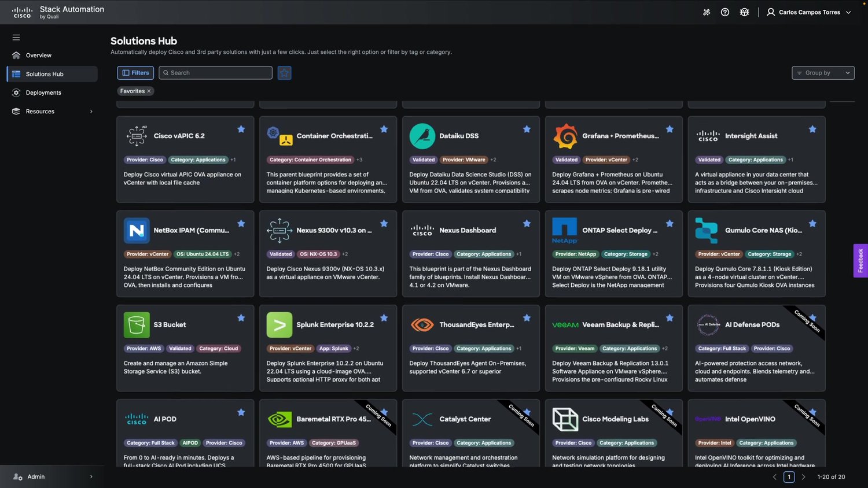The image size is (868, 488).
Task: Expand +3 tags on Container Orchestration card
Action: pos(359,160)
